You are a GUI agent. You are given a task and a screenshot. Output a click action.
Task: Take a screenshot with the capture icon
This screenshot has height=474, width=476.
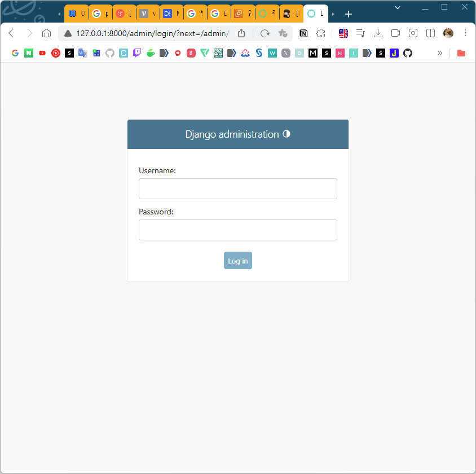(413, 33)
